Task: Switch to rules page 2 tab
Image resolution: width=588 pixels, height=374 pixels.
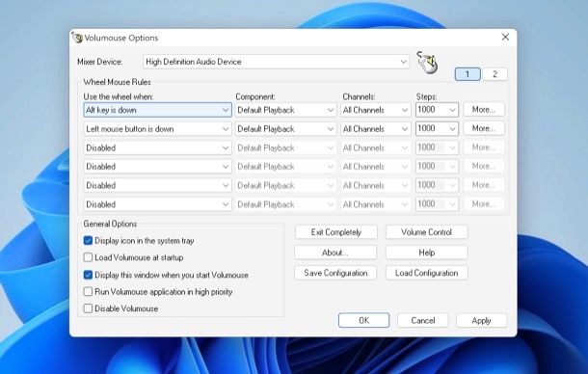Action: [494, 74]
